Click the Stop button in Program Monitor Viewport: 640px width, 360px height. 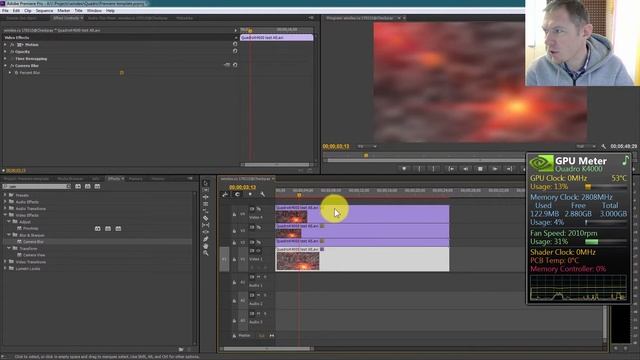480,169
